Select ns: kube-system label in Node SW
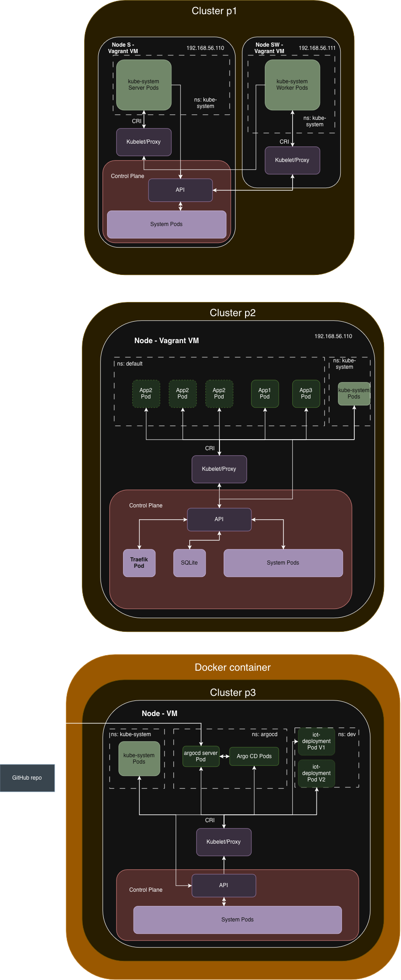The width and height of the screenshot is (401, 980). pos(315,121)
